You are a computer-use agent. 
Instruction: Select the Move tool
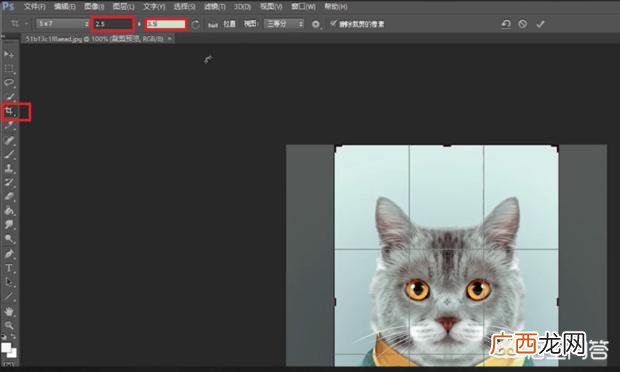tap(9, 54)
